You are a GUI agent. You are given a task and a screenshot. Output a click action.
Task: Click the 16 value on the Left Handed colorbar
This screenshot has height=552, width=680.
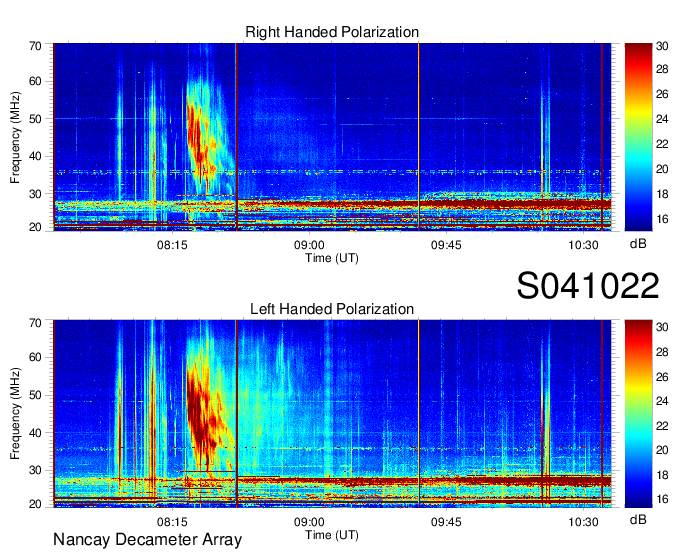tap(662, 499)
